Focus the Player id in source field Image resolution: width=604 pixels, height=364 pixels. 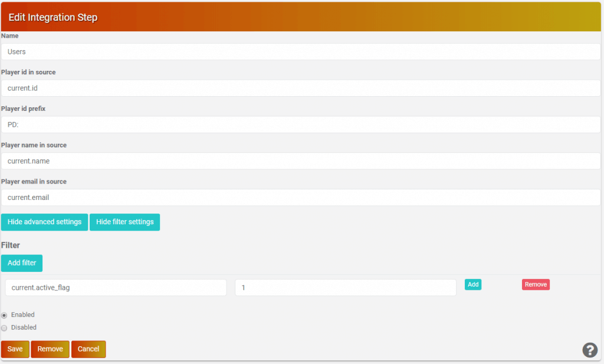pos(301,88)
